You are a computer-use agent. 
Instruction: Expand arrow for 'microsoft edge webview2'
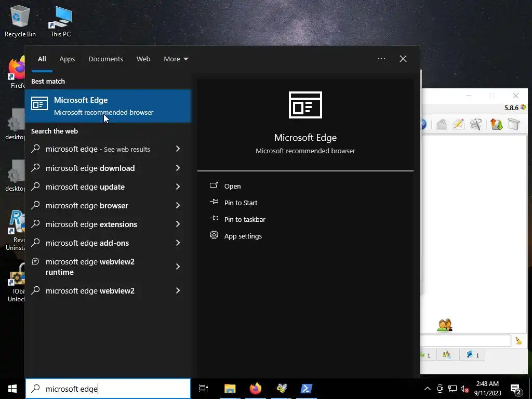178,290
